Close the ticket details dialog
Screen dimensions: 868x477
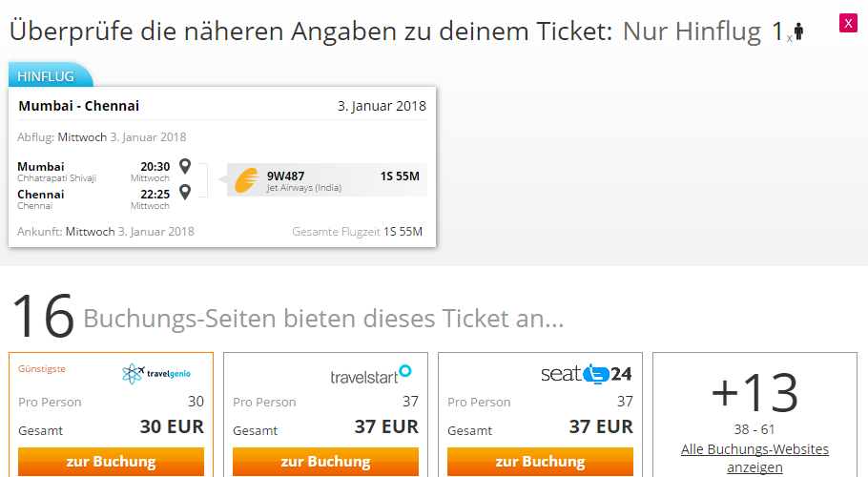tap(848, 23)
